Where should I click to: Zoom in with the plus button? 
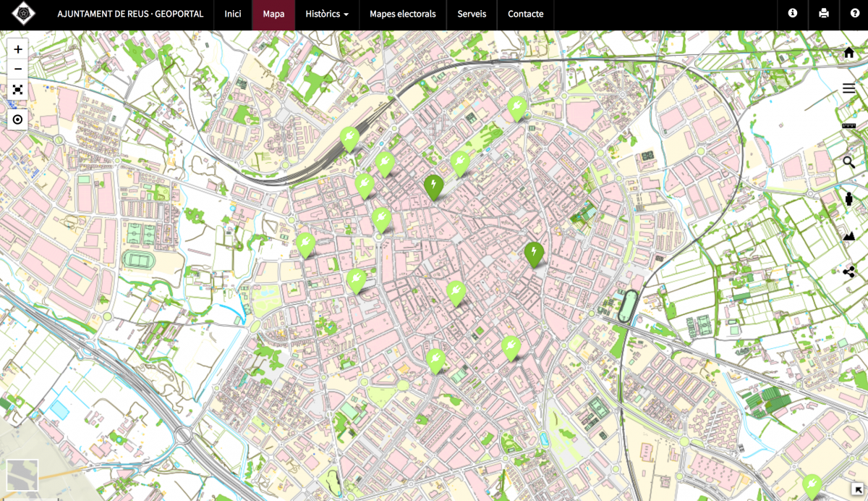(18, 49)
